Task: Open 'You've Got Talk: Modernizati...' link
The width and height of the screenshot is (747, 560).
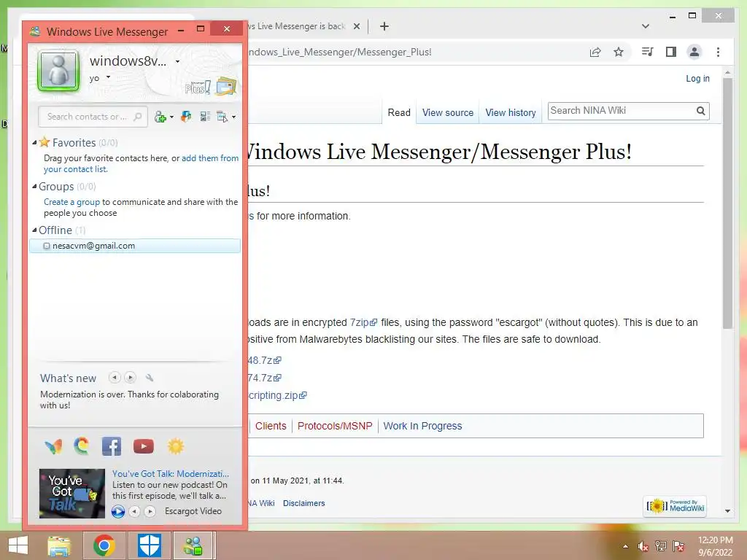Action: tap(171, 474)
